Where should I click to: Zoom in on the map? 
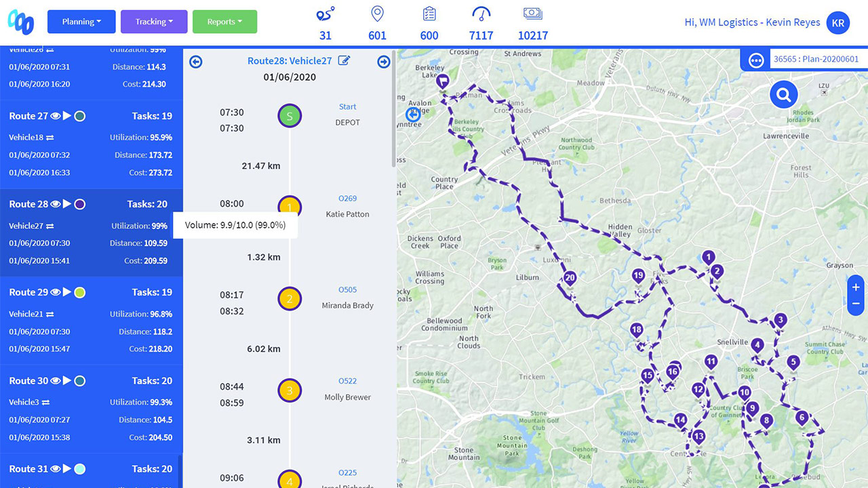[856, 287]
